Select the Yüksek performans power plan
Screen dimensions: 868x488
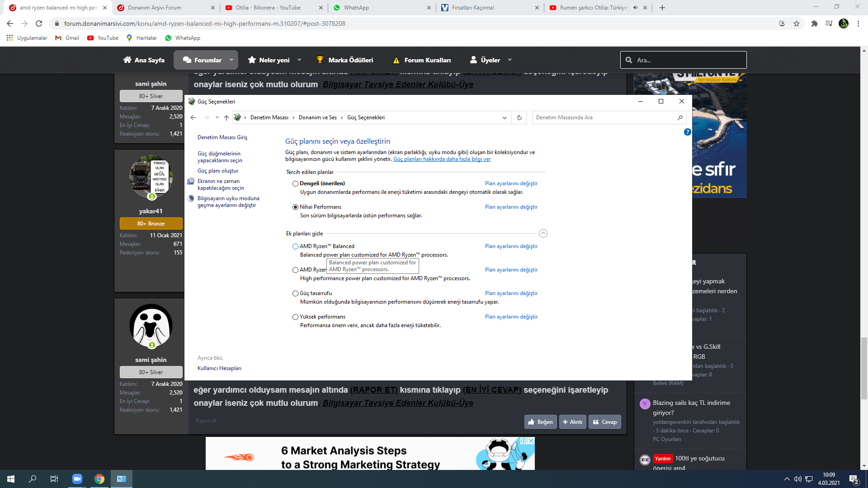(295, 317)
